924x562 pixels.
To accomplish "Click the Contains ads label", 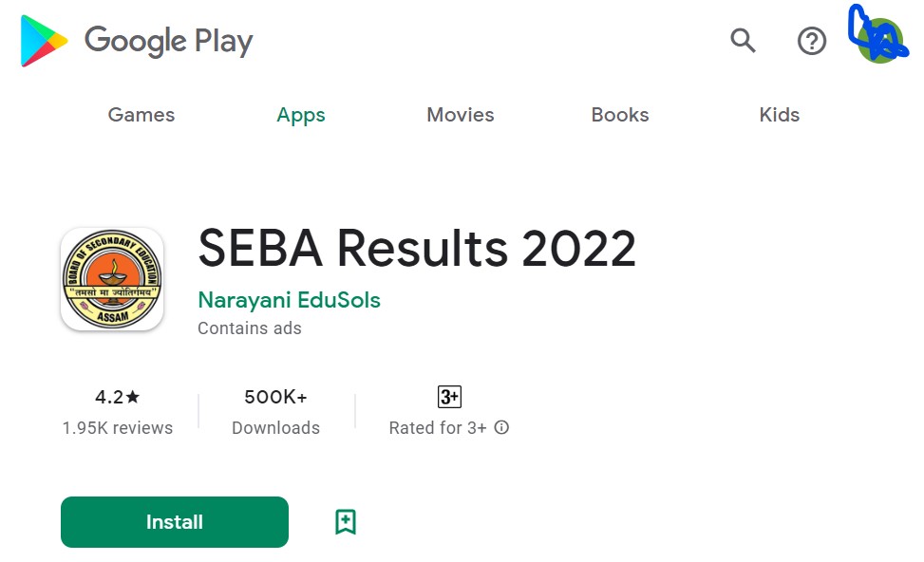I will click(250, 328).
